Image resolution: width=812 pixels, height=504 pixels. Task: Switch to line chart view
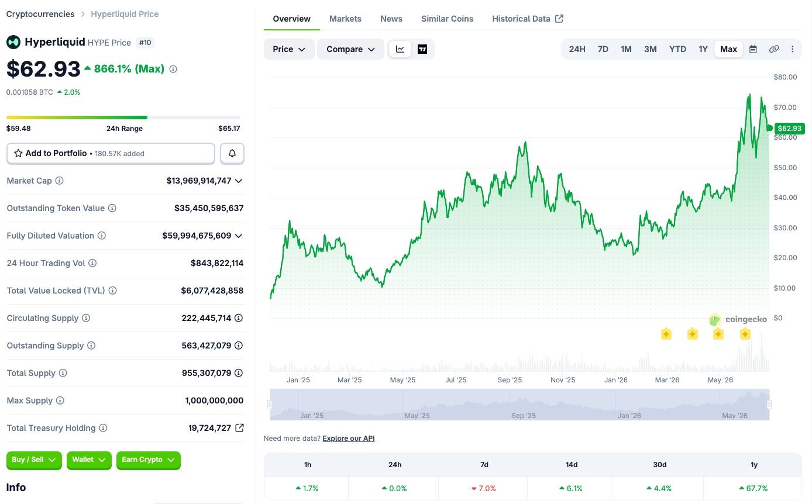400,49
